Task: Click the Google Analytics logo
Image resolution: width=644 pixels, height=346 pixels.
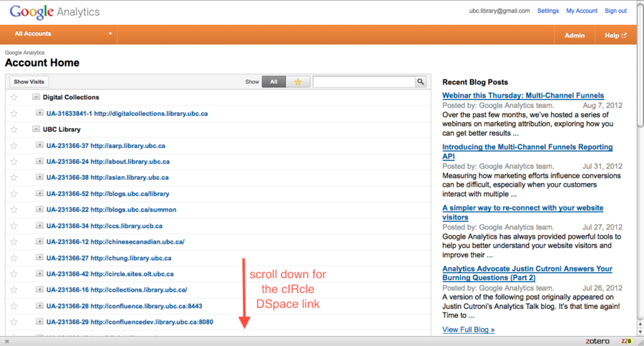Action: click(54, 12)
